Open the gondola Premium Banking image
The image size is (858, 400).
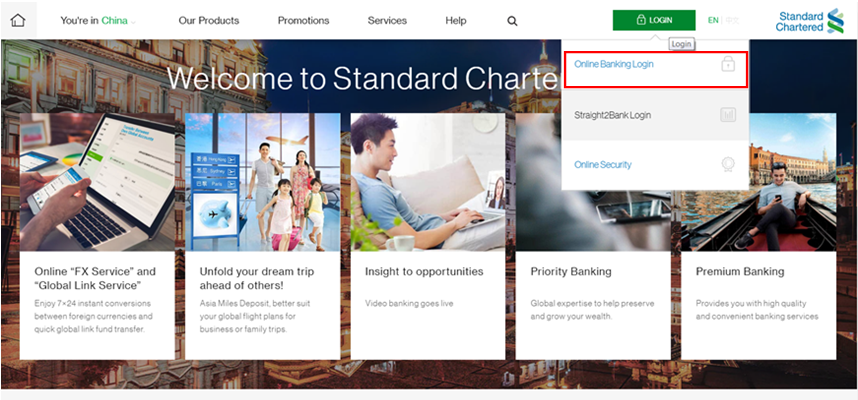click(x=758, y=182)
